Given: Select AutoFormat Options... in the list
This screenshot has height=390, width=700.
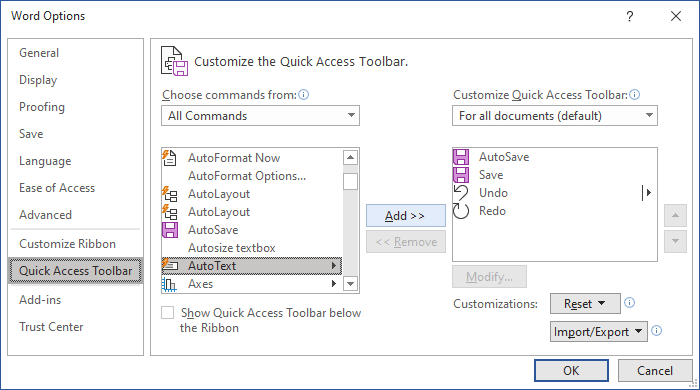Looking at the screenshot, I should tap(252, 176).
